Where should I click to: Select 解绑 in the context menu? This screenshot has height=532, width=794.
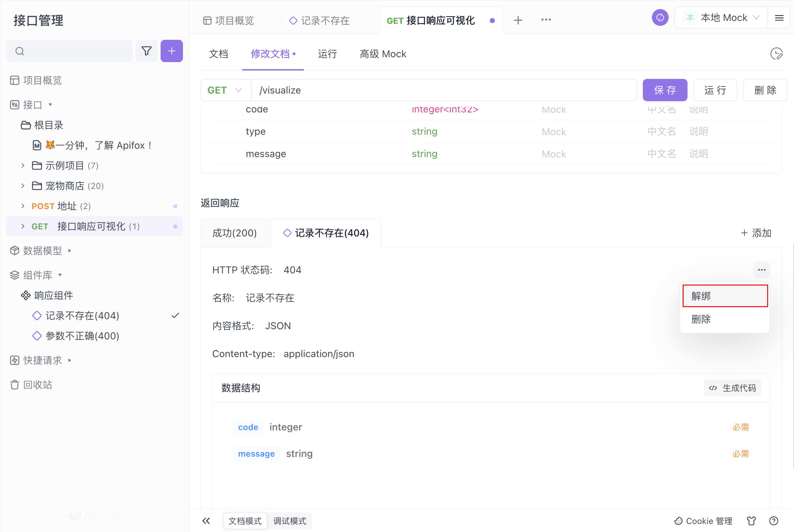coord(725,296)
